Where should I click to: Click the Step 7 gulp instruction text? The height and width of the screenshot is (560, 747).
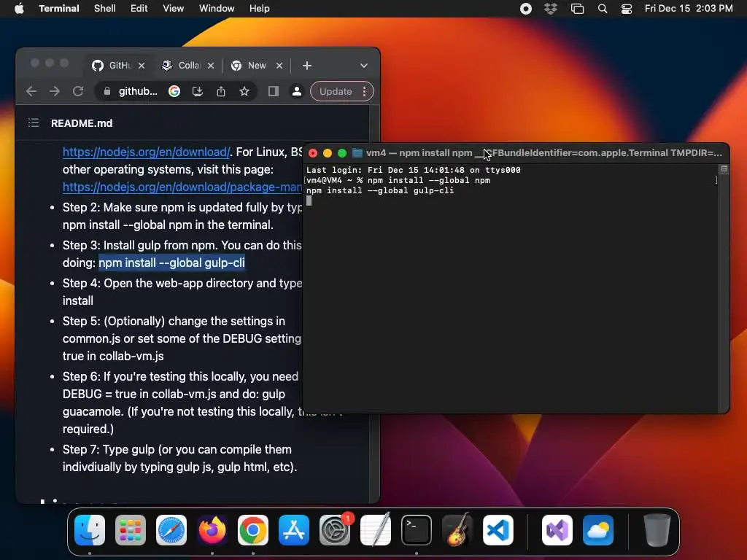click(179, 458)
